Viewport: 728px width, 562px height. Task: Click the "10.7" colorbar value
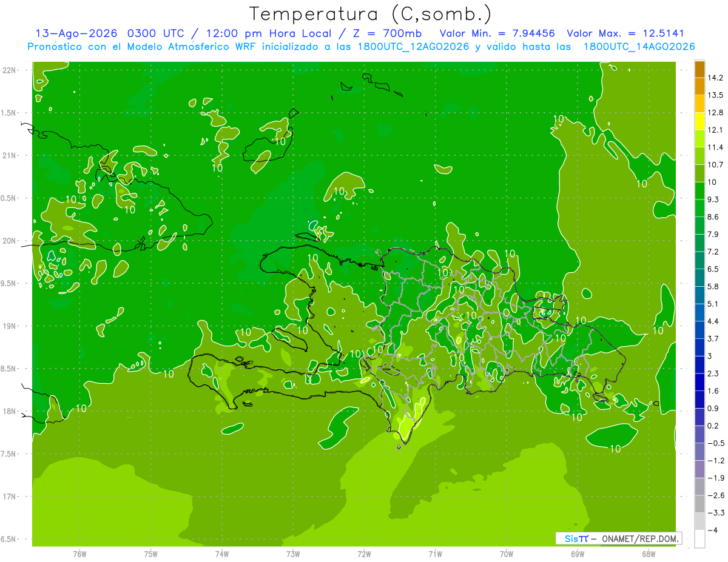[x=715, y=164]
